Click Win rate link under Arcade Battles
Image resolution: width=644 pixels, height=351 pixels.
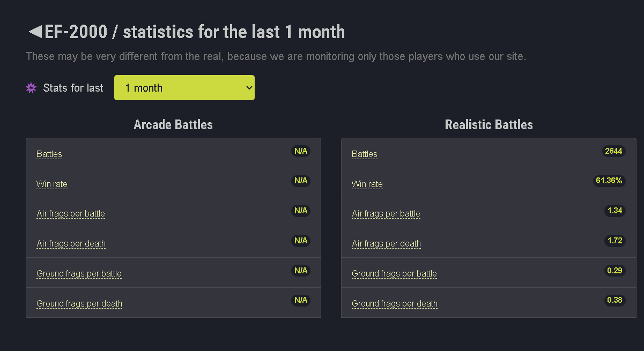click(52, 184)
